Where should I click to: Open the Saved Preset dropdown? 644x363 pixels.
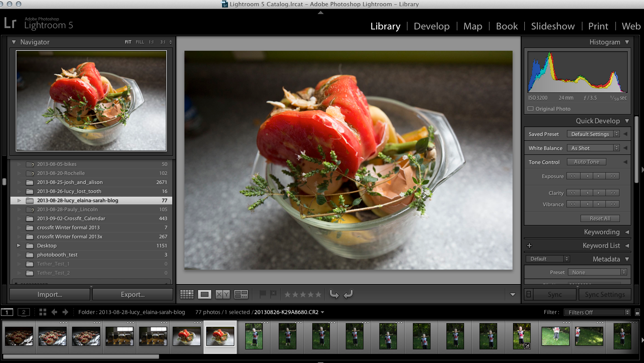click(x=593, y=134)
